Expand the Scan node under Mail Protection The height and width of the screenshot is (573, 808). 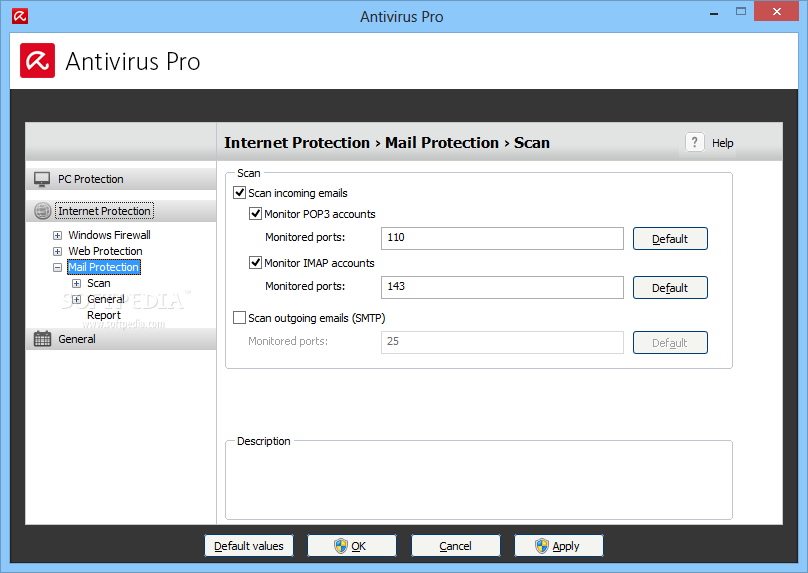coord(76,283)
